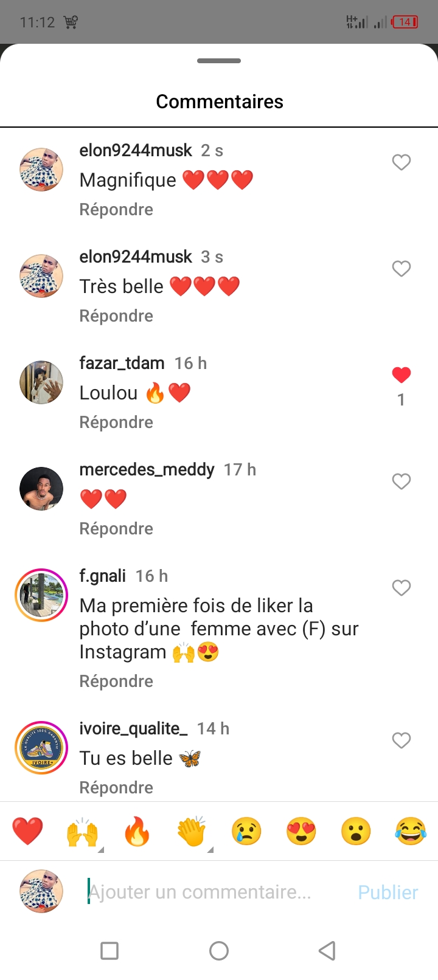Insert the fire emoji
The height and width of the screenshot is (980, 438).
[137, 831]
